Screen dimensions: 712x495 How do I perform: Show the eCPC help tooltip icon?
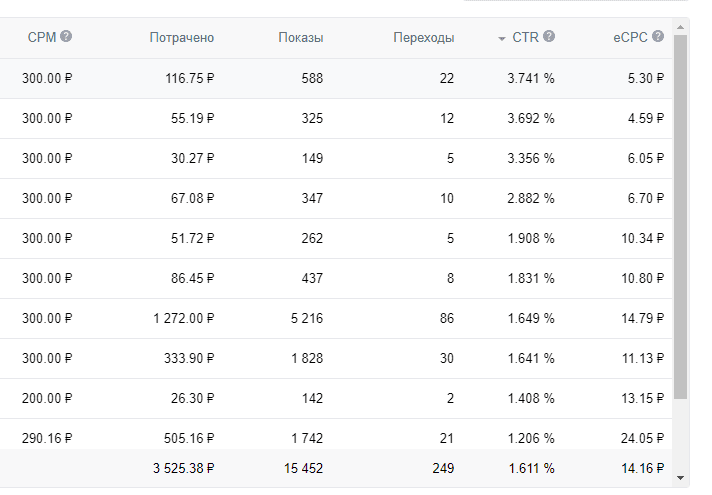(658, 37)
